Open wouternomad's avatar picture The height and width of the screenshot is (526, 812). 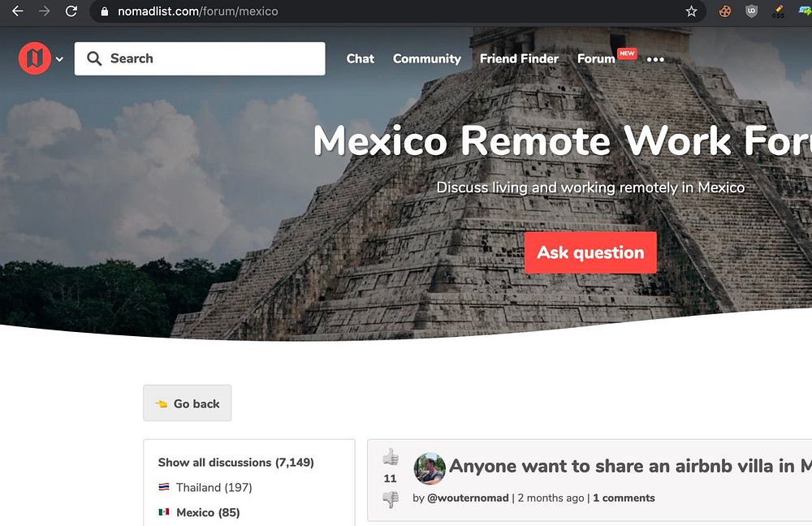click(430, 468)
